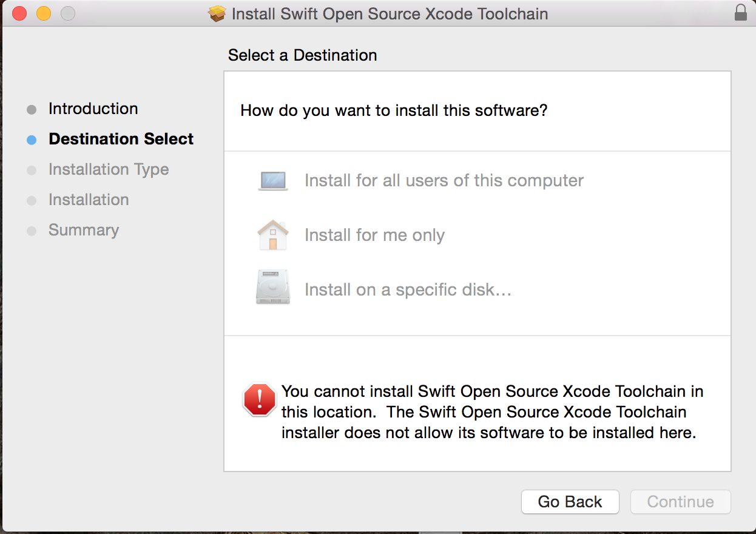756x534 pixels.
Task: Select 'Install for all users of this computer'
Action: point(444,181)
